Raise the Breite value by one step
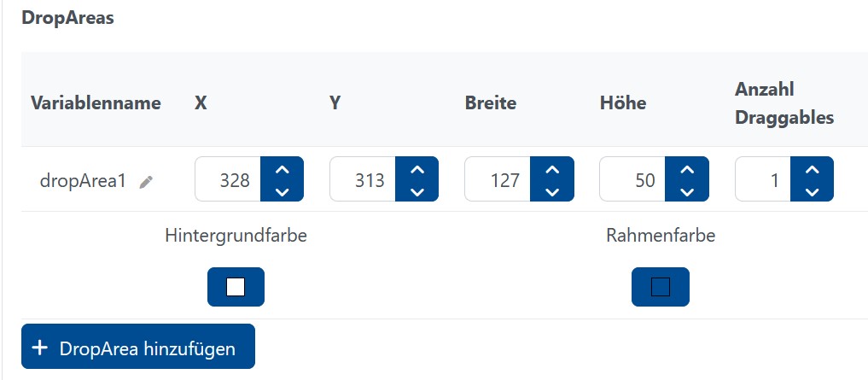 (x=551, y=170)
